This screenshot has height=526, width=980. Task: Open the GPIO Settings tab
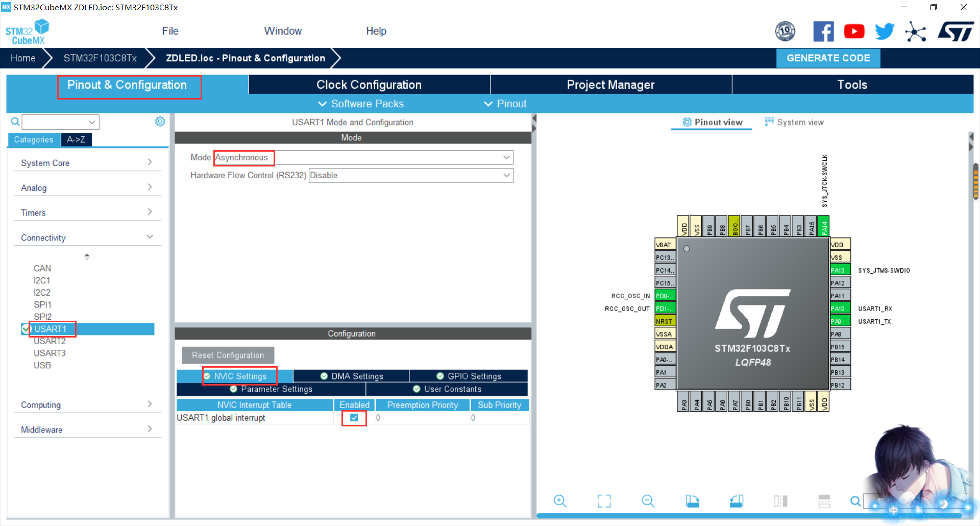(x=469, y=376)
